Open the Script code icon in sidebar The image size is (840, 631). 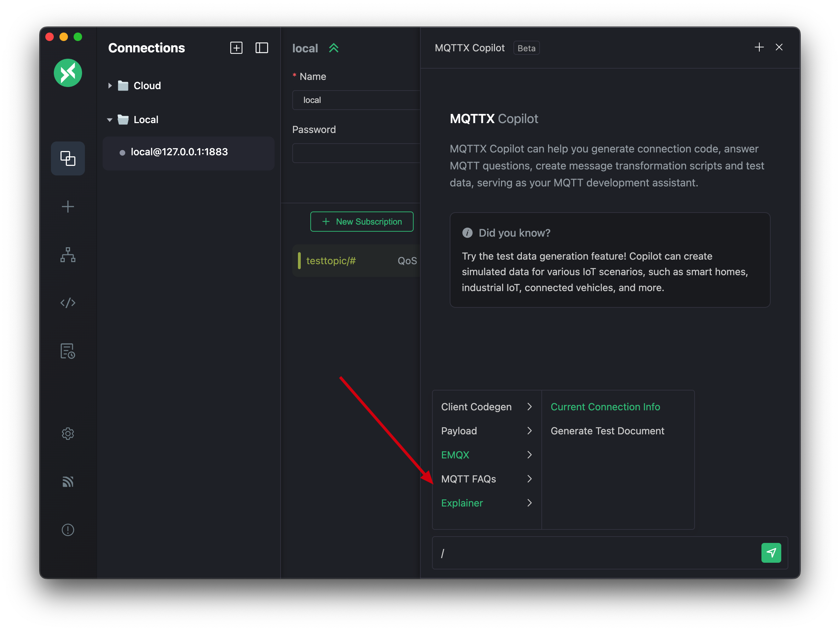(x=68, y=303)
